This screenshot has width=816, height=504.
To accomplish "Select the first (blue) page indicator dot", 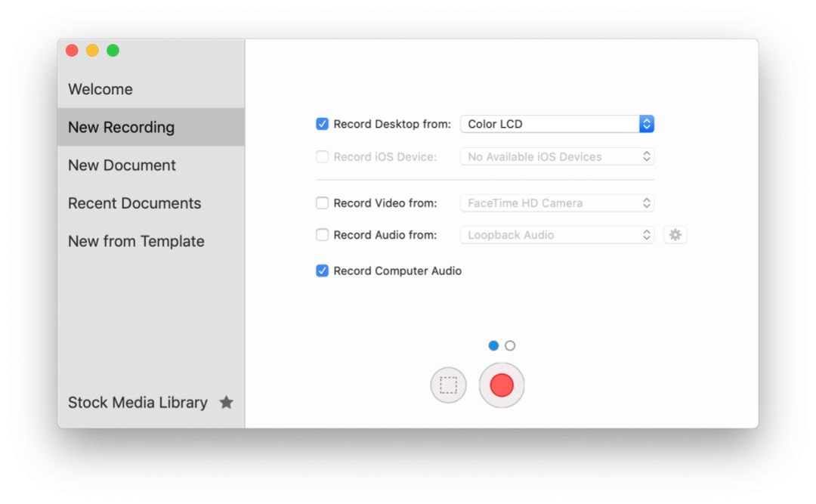I will [493, 345].
